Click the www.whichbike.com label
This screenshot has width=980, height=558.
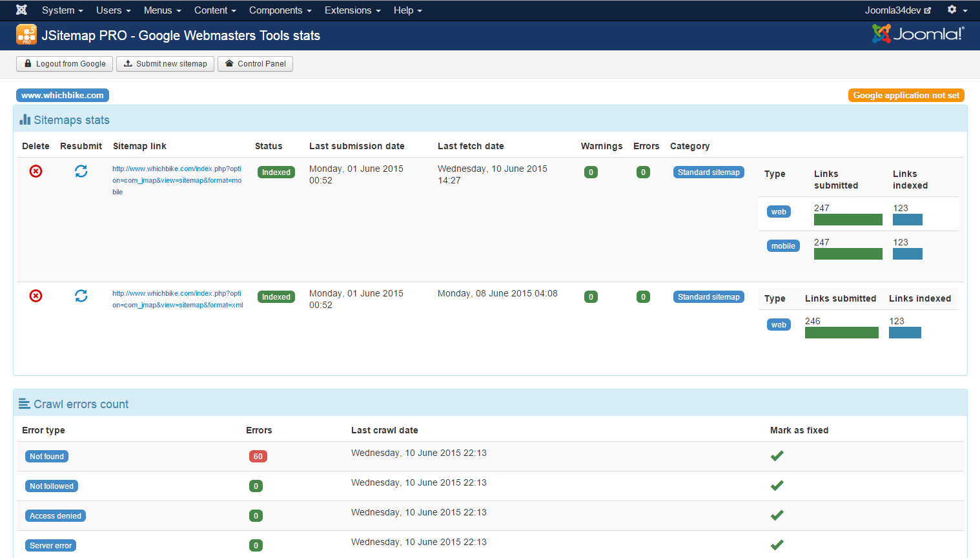pyautogui.click(x=63, y=96)
